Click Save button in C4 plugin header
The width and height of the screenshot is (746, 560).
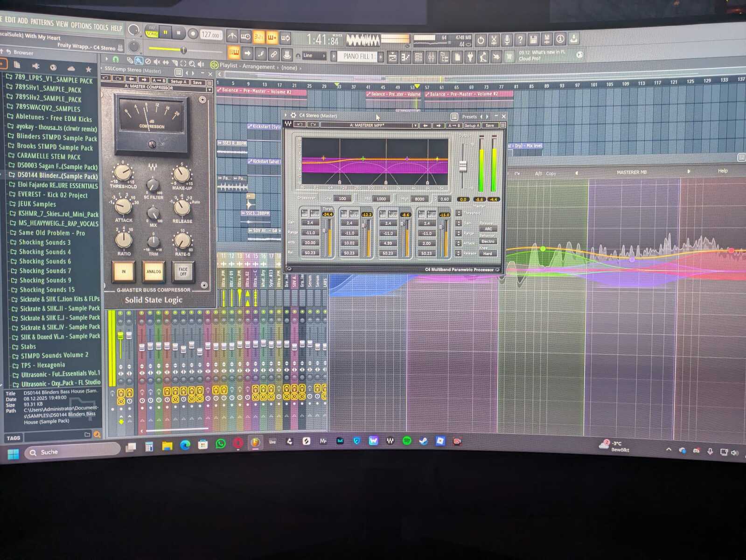click(489, 126)
